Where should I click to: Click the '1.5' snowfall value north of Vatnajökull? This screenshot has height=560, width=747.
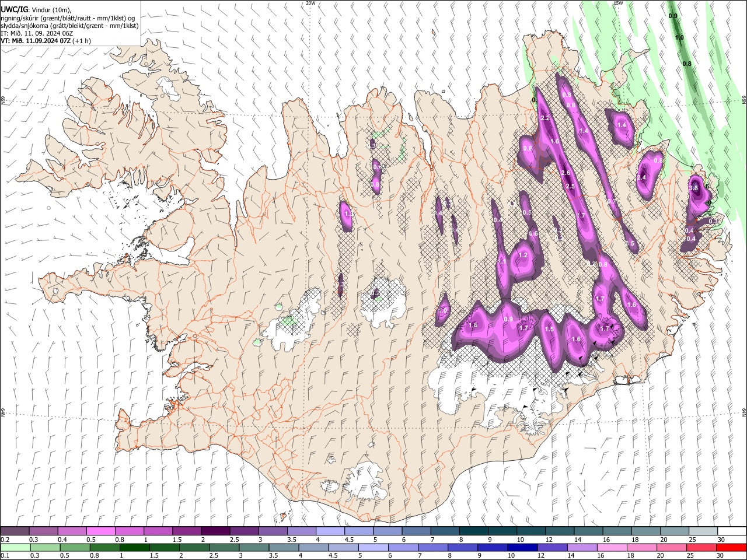549,329
